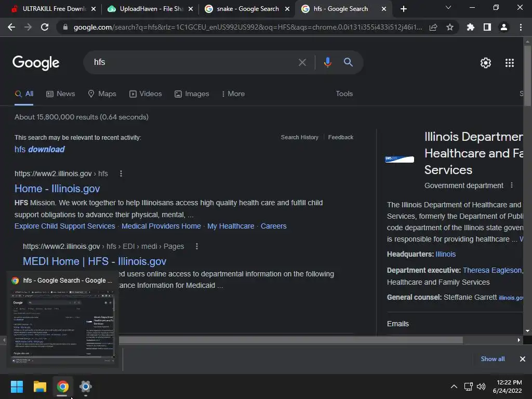Image resolution: width=532 pixels, height=399 pixels.
Task: Select the News results filter
Action: [x=61, y=94]
